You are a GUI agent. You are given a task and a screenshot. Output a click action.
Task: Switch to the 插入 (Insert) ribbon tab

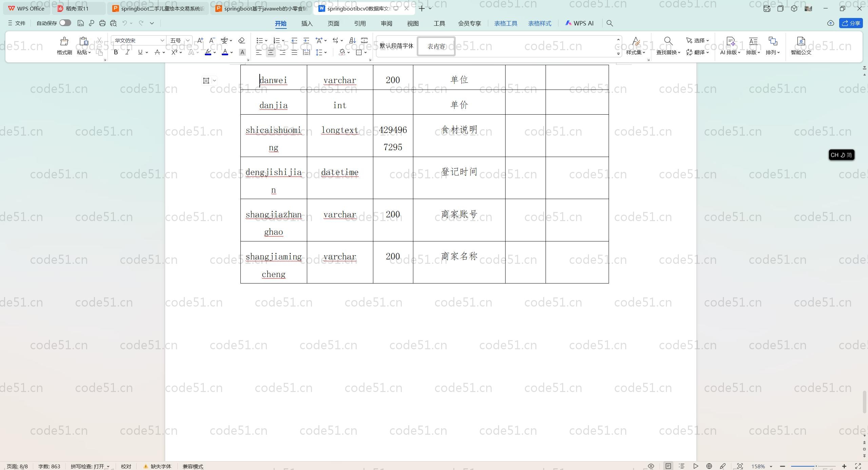[307, 23]
